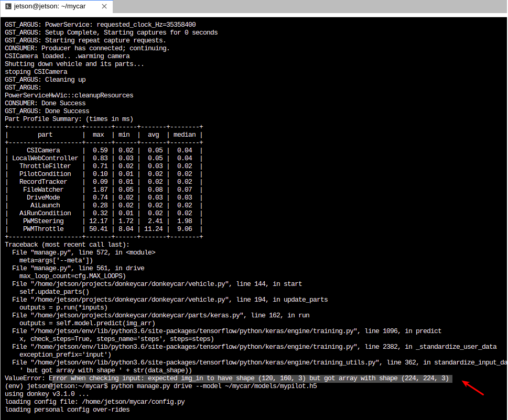Click the PWMSteering max value 12.17

99,221
